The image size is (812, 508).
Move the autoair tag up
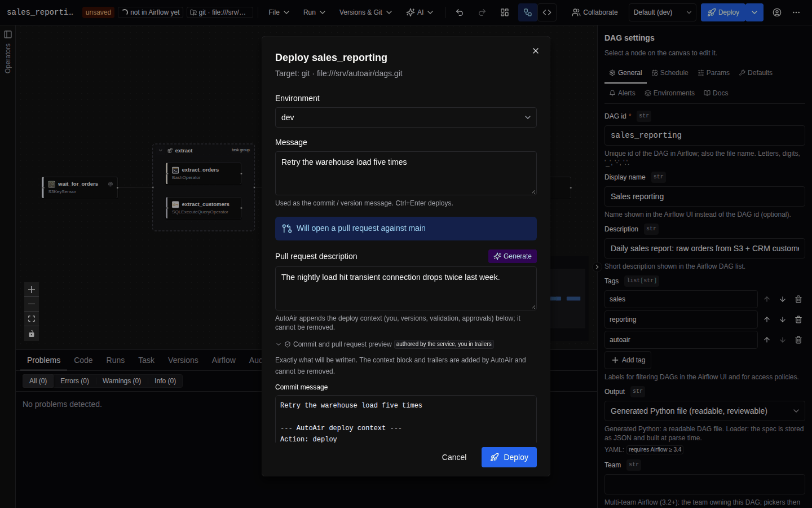[x=767, y=340]
